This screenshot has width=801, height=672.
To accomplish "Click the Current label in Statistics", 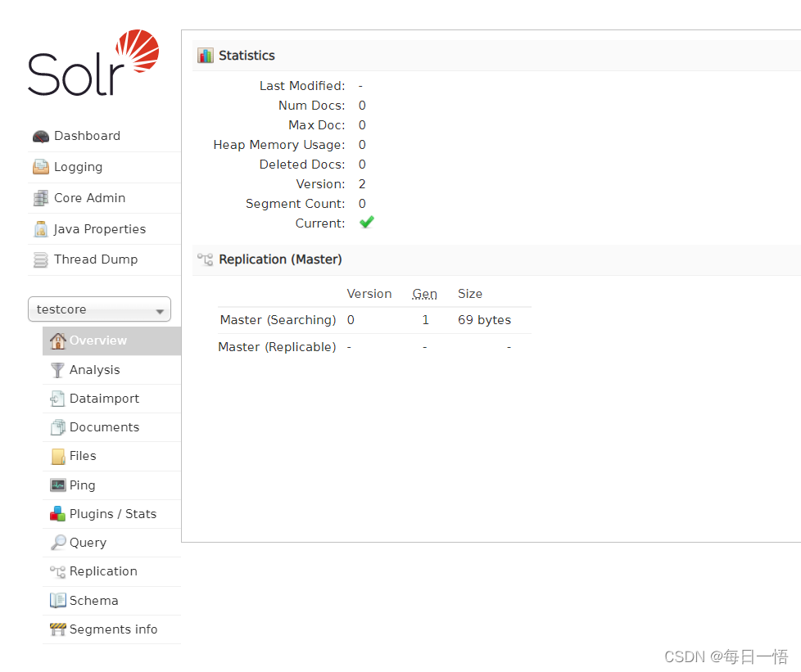I will coord(320,223).
